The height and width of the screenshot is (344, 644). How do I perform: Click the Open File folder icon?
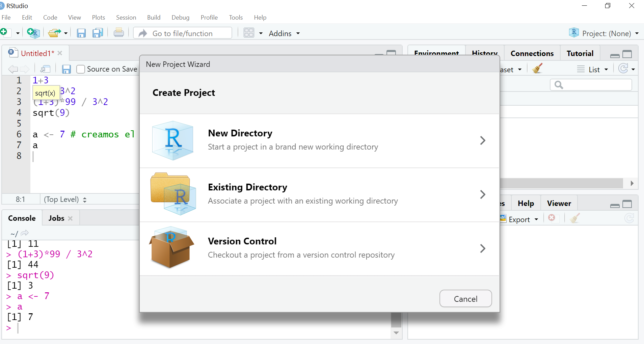click(54, 33)
